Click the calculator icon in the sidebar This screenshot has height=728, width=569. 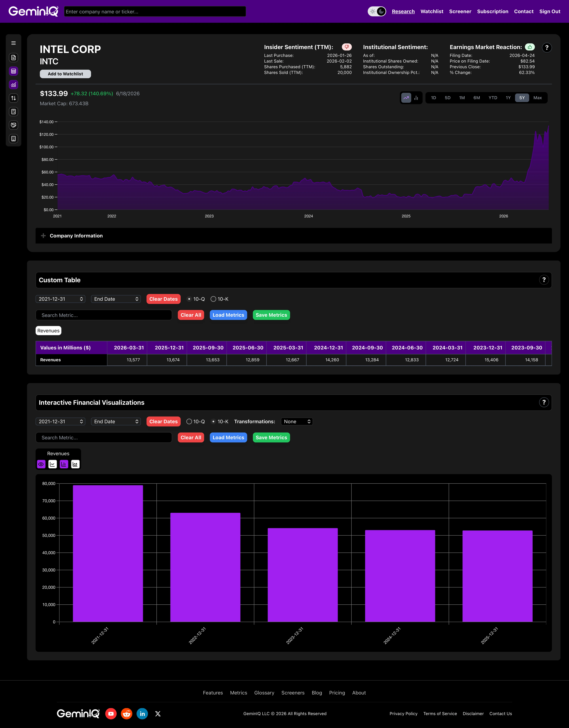(x=13, y=112)
